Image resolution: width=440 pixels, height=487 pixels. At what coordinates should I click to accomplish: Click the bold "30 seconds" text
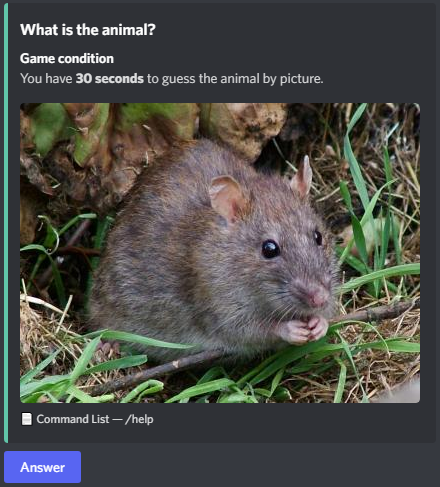(110, 79)
